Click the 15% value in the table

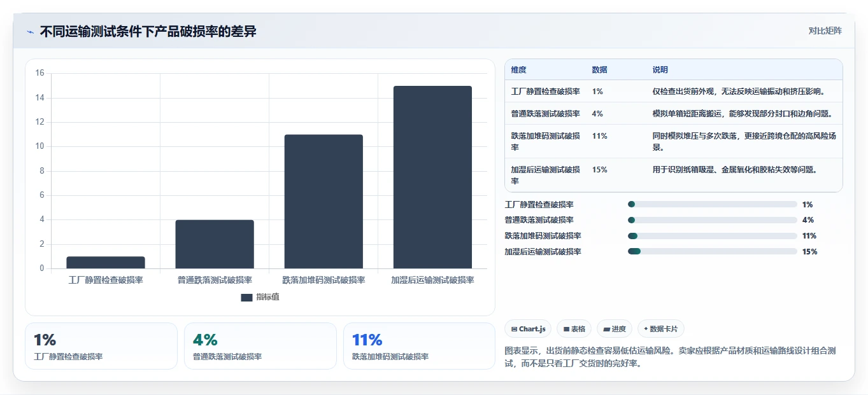coord(599,169)
